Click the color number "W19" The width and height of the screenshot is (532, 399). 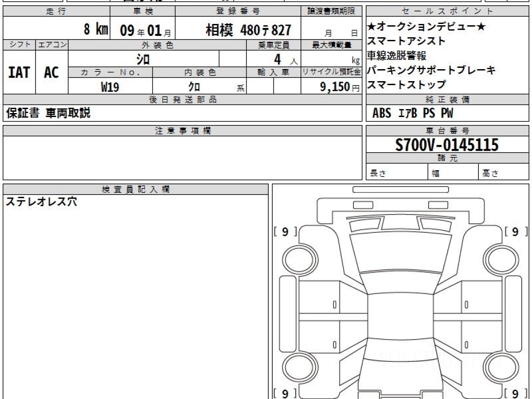point(110,87)
